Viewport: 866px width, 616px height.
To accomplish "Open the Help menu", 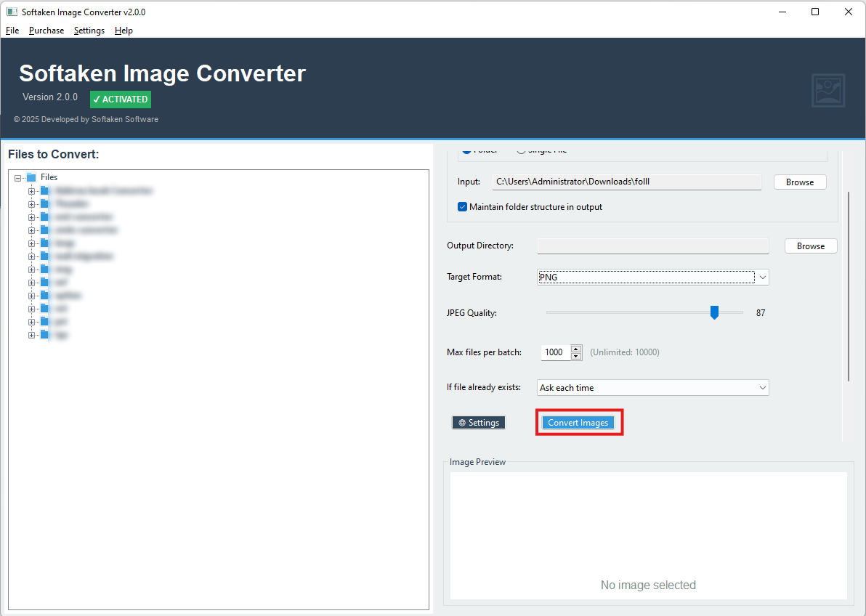I will point(124,31).
